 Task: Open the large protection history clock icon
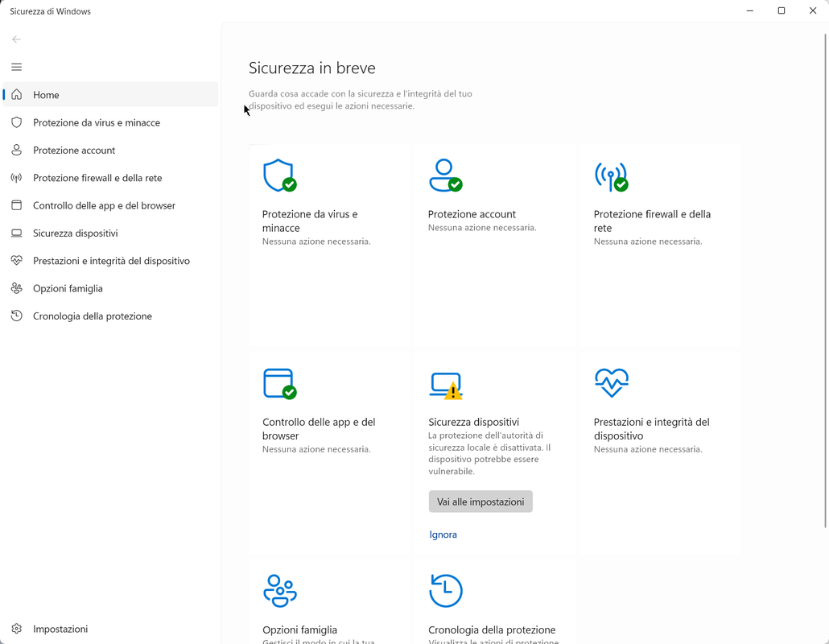[446, 591]
